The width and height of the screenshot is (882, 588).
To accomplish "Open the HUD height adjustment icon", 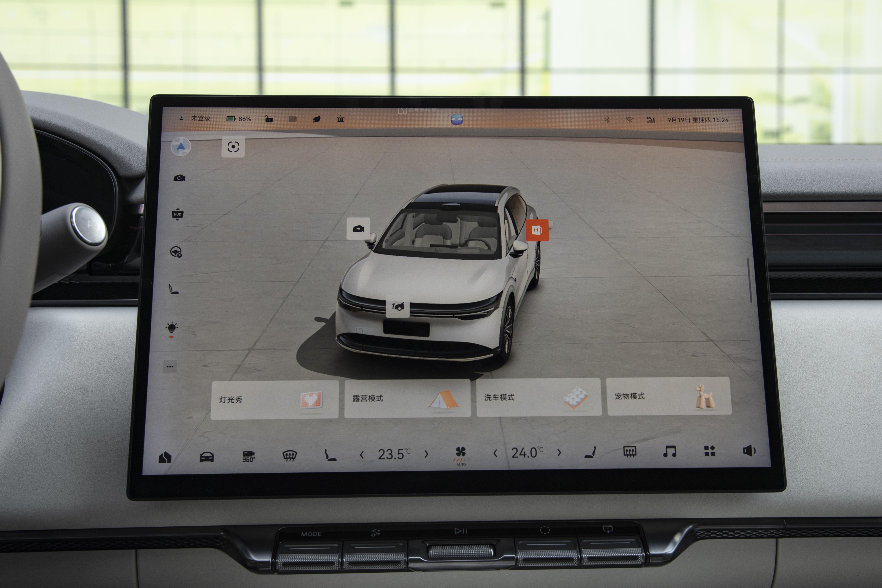I will tap(177, 214).
